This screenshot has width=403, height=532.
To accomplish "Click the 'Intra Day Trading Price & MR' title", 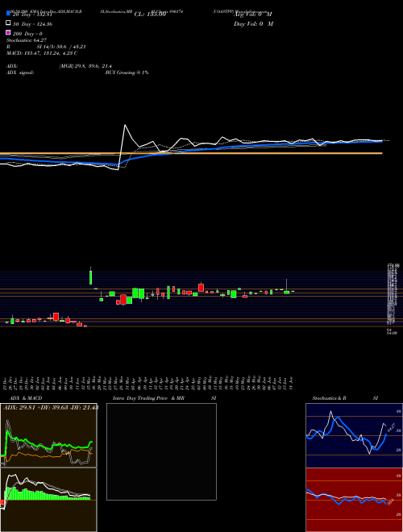I will pos(148,398).
